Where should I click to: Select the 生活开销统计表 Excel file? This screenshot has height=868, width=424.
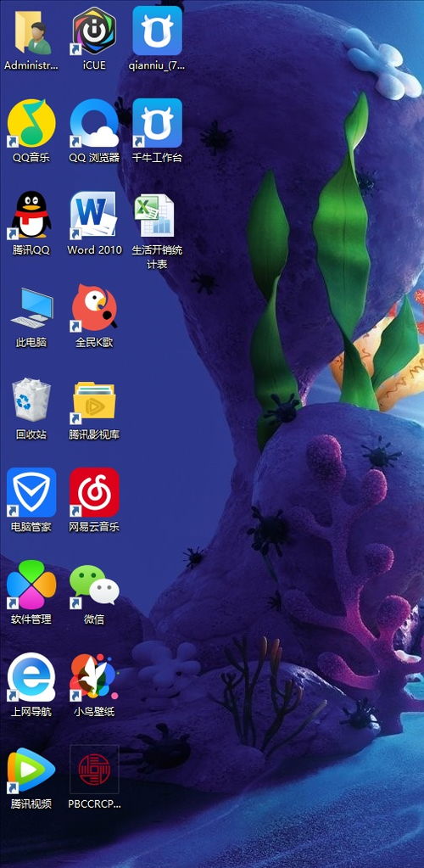(x=155, y=216)
